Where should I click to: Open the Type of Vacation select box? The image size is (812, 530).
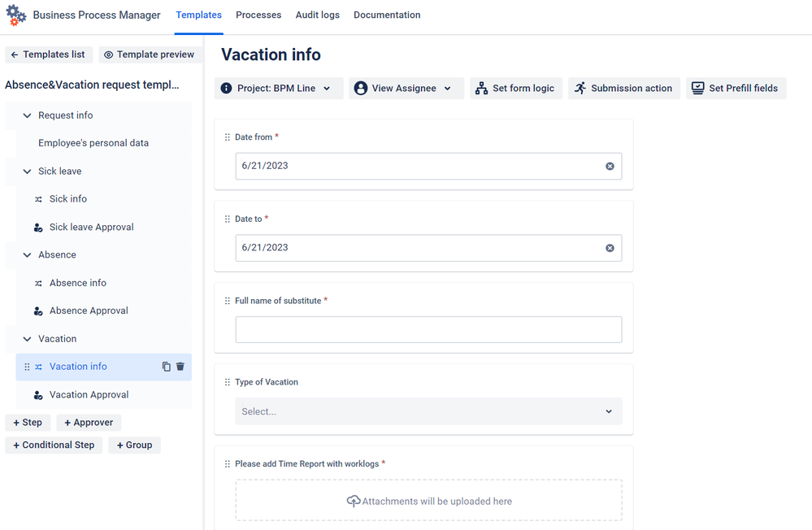(x=429, y=411)
